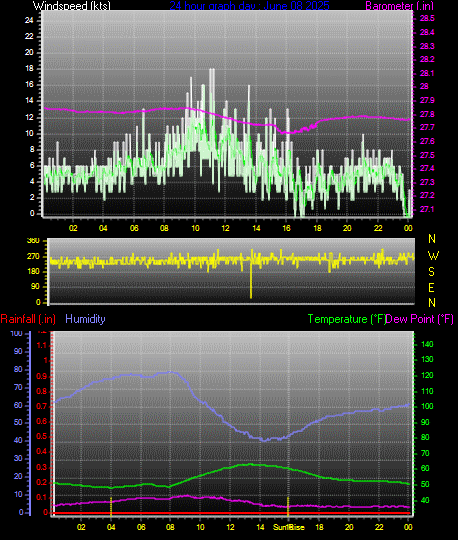Click the 27.8 barometer scale value
The height and width of the screenshot is (540, 458).
[427, 114]
